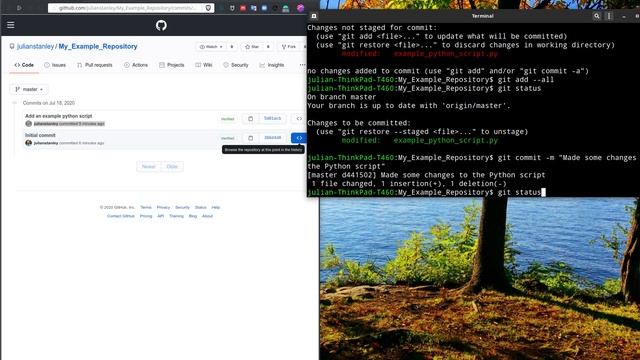Click the Older pagination button

(x=172, y=167)
